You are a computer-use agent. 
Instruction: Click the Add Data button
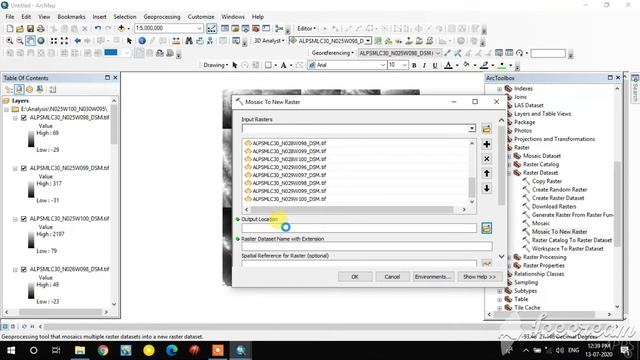click(121, 29)
